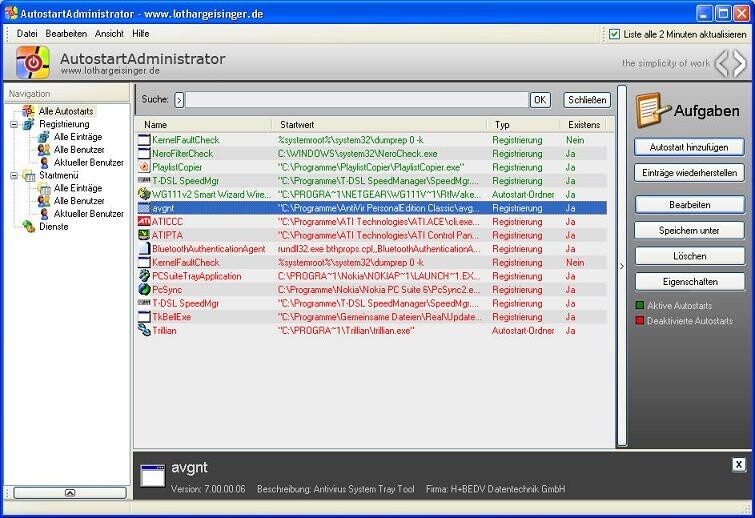This screenshot has width=755, height=518.
Task: Click the ATIPTA row icon
Action: [x=144, y=235]
